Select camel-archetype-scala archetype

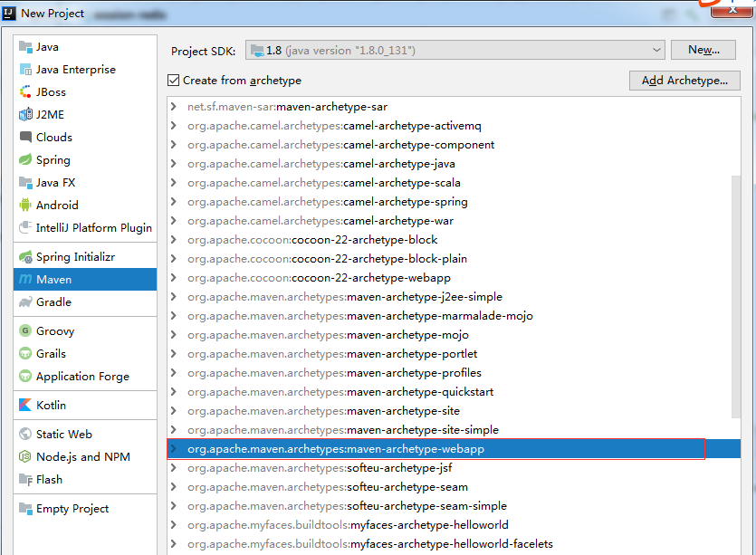(454, 183)
